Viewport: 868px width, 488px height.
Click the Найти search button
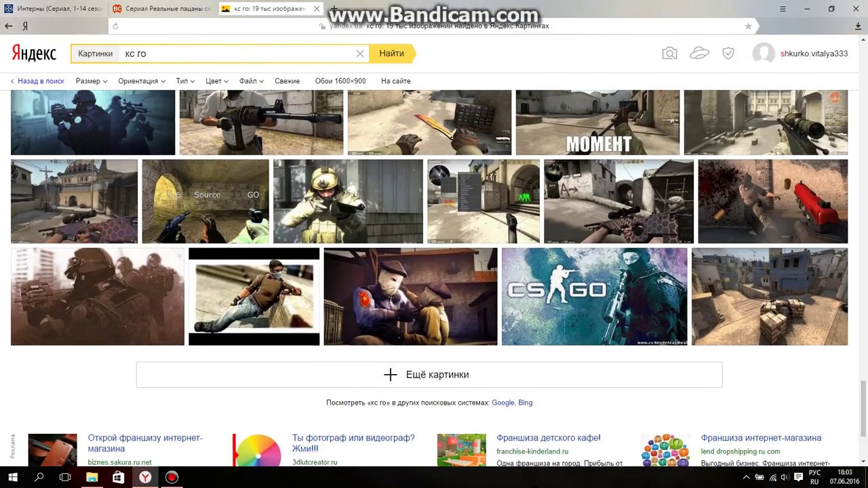click(x=391, y=54)
